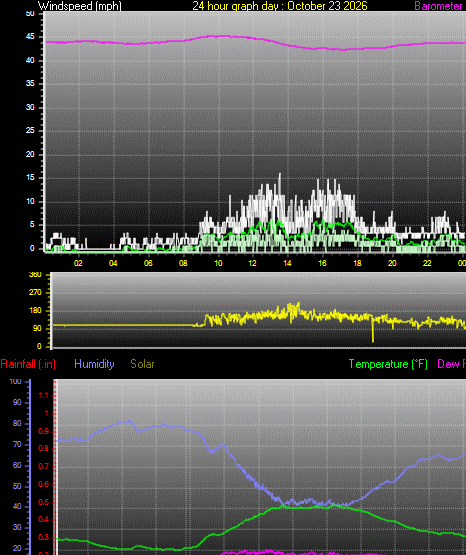Click the '0.9' rainfall axis value
This screenshot has height=555, width=466.
[43, 431]
